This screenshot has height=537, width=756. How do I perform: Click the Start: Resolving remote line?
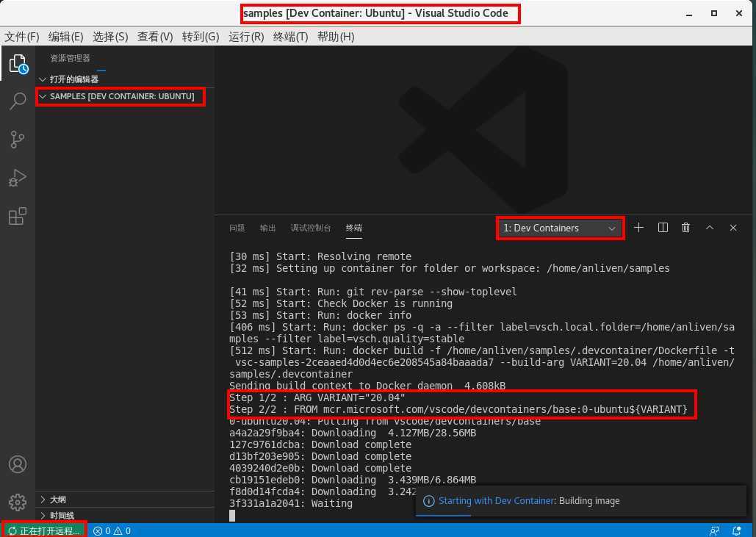(320, 256)
